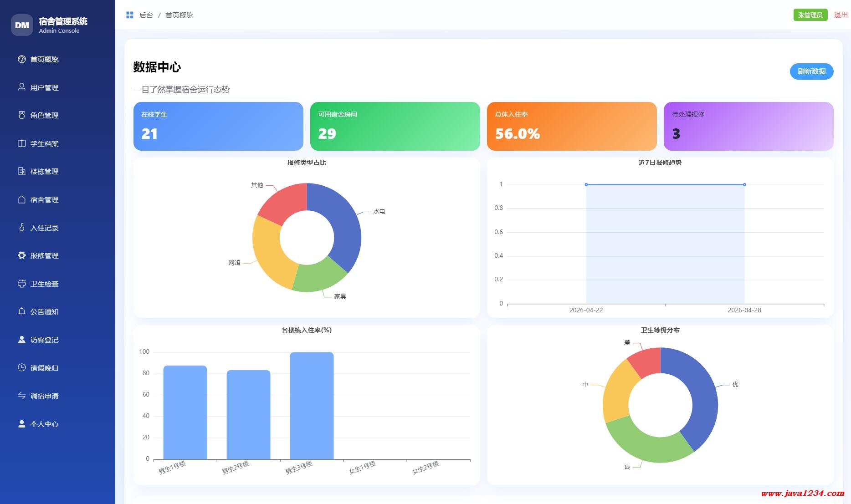Click the grid icon in the breadcrumb bar
The width and height of the screenshot is (851, 504).
(x=130, y=15)
